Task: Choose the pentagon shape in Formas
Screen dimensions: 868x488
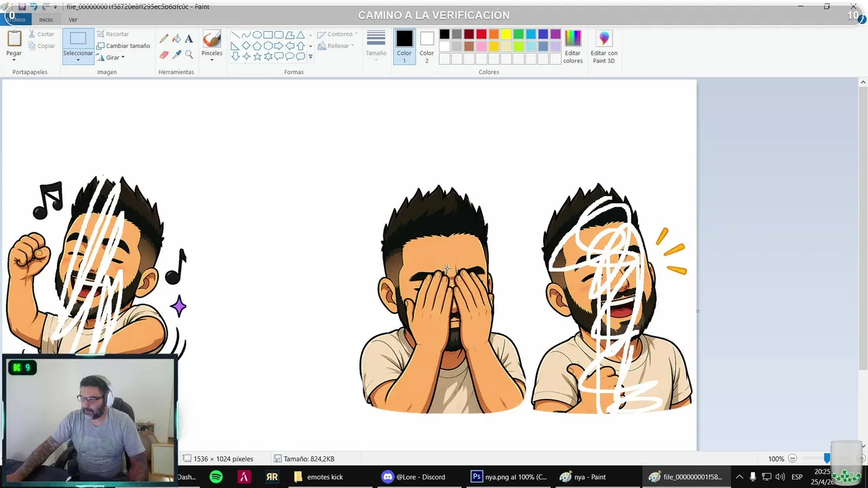Action: pyautogui.click(x=257, y=46)
